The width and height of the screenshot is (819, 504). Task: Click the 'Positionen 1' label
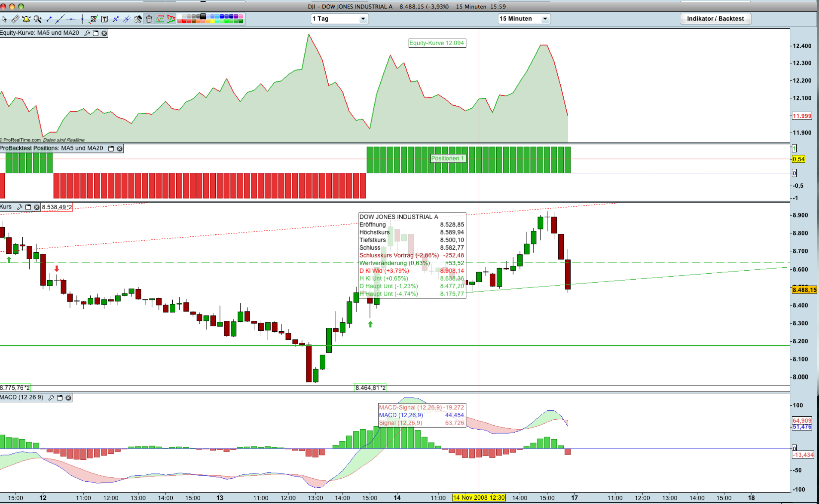[x=447, y=159]
